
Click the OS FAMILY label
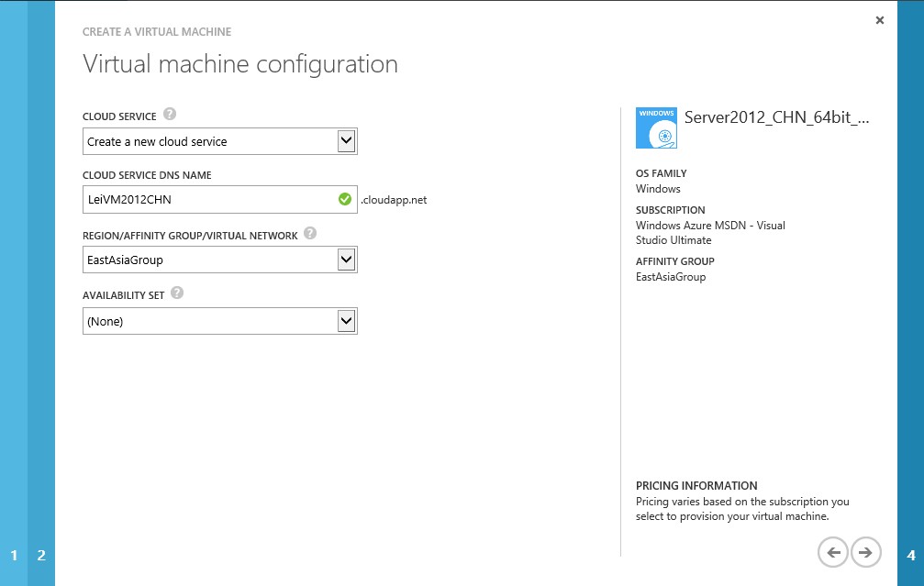pos(662,173)
